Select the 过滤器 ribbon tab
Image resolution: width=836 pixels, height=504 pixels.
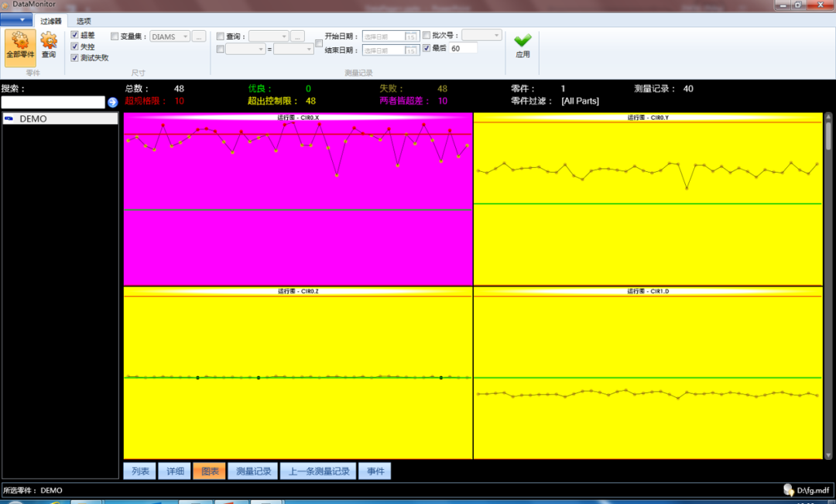click(x=50, y=21)
